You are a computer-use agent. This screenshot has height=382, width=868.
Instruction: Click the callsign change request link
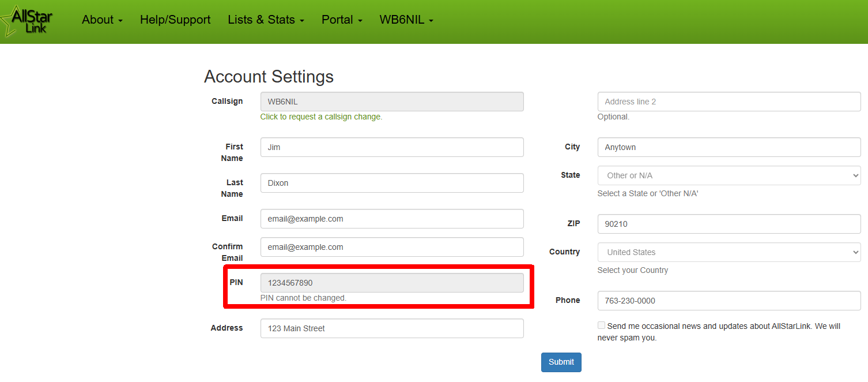coord(321,117)
